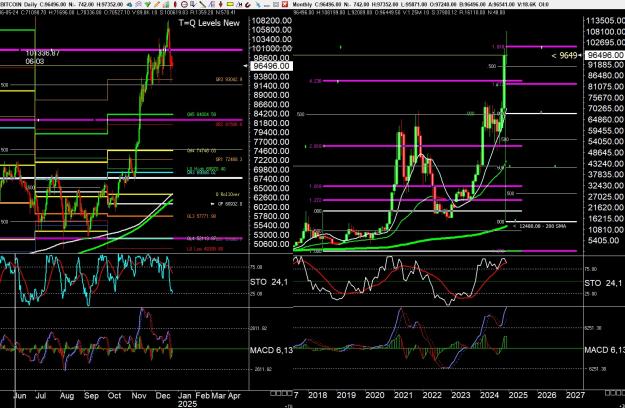Screen dimensions: 625x408
Task: Click the Jan 2025 label on daily time axis
Action: coord(185,399)
